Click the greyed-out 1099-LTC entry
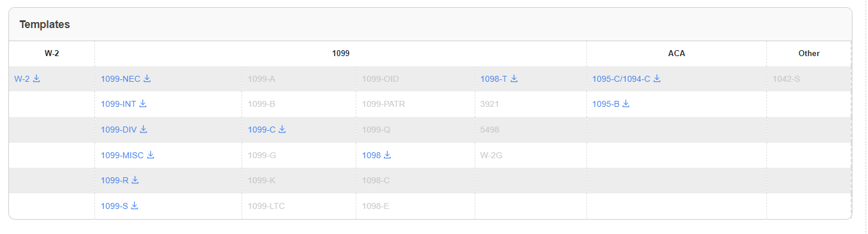This screenshot has height=234, width=868. point(267,206)
